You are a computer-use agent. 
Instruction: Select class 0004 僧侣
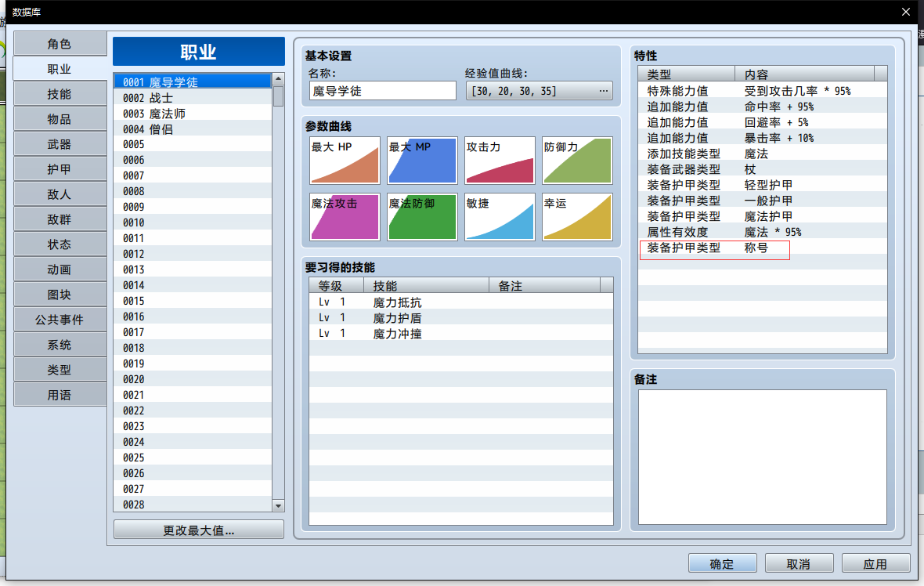tap(193, 129)
